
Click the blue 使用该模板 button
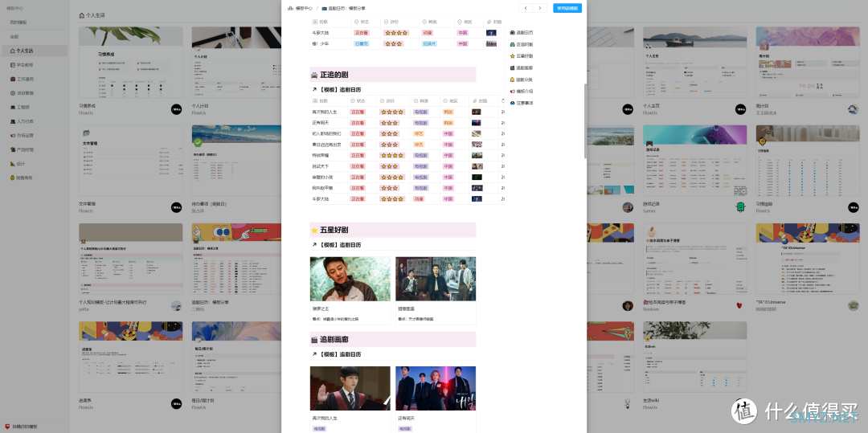pyautogui.click(x=567, y=8)
